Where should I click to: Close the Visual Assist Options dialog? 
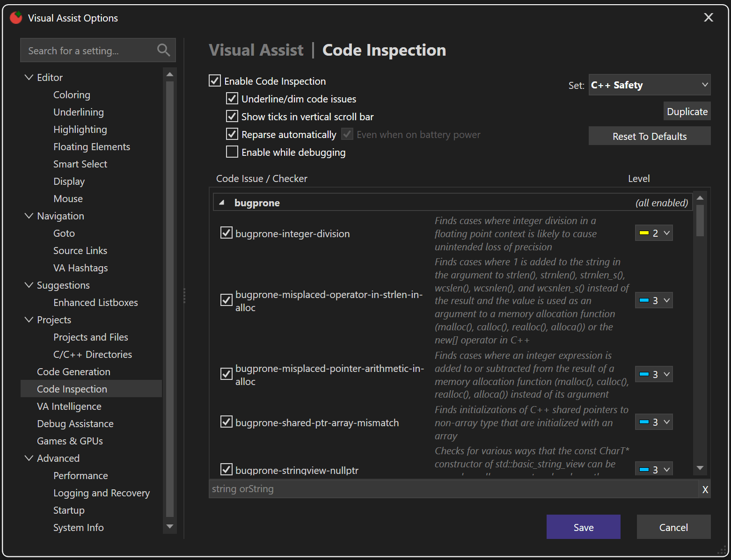click(709, 17)
